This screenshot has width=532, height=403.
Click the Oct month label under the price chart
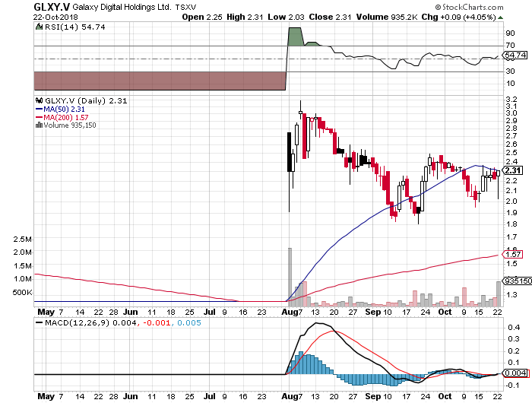pos(445,312)
